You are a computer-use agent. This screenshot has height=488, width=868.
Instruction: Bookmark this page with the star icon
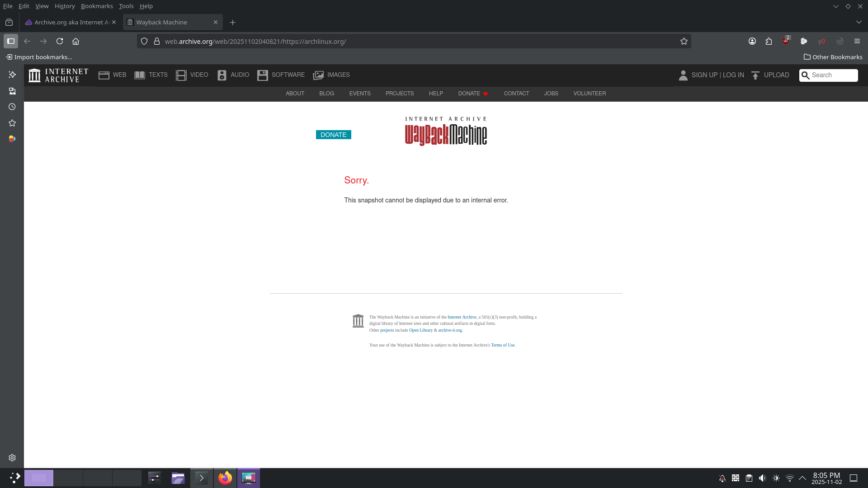(684, 41)
